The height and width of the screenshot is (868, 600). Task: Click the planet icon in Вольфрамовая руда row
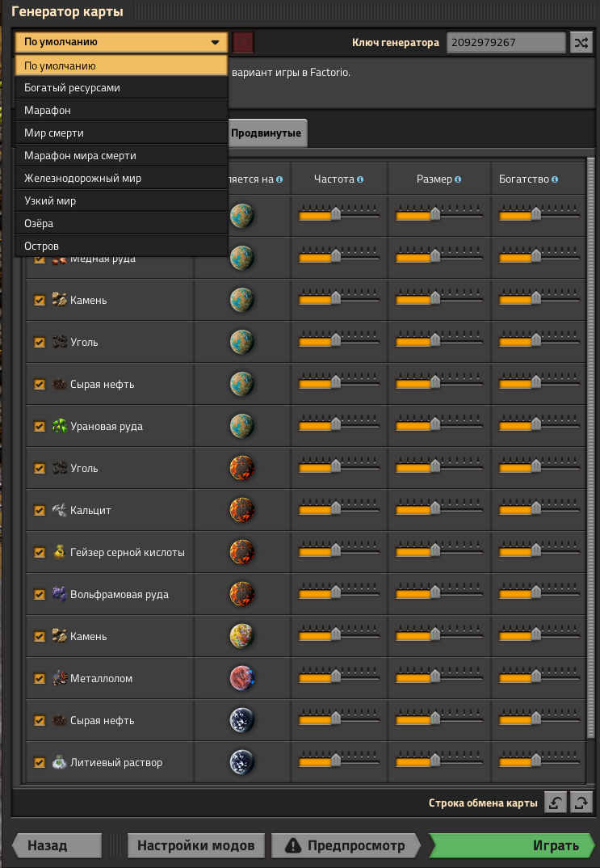[x=241, y=595]
